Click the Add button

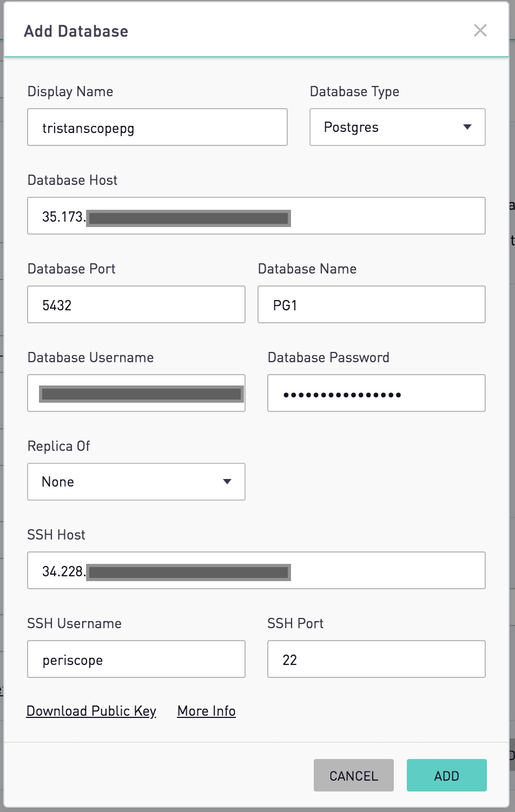pyautogui.click(x=446, y=776)
